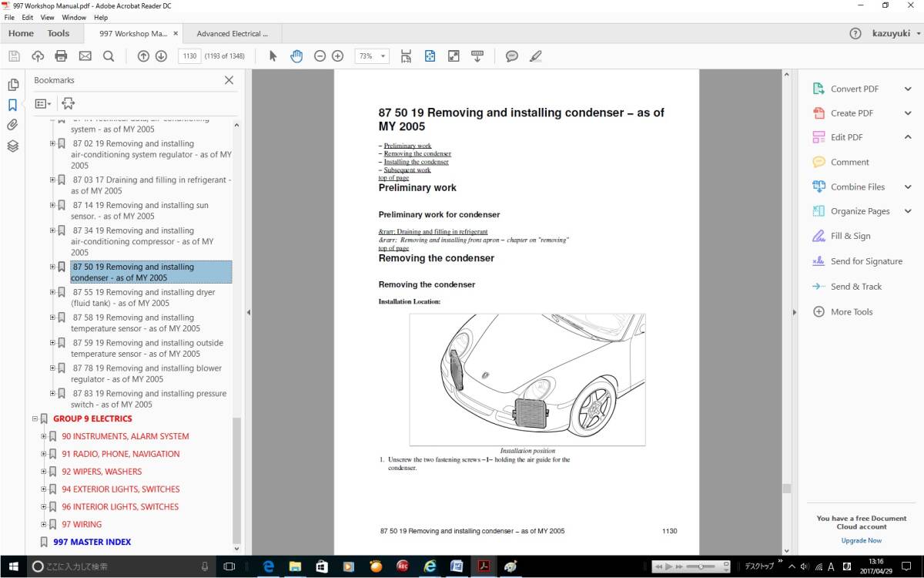Open Adobe Acrobat Reader from taskbar

484,566
